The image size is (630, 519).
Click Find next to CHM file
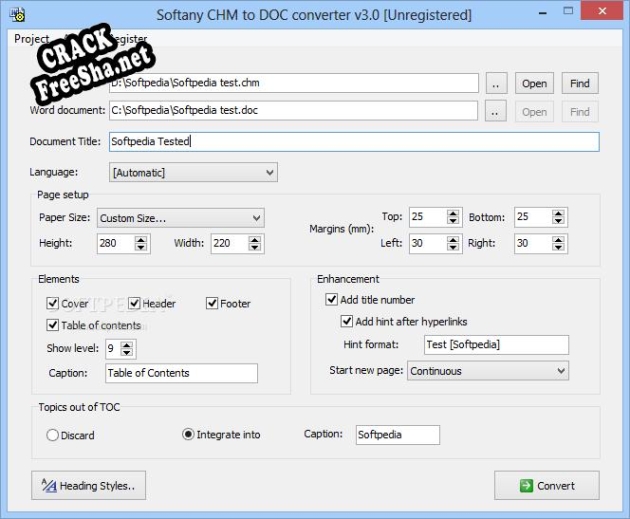pos(579,84)
